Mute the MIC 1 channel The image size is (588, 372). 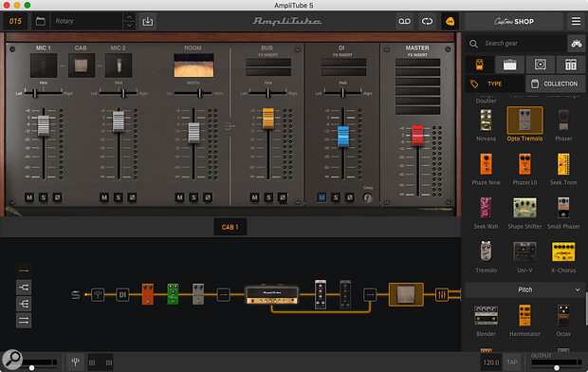tap(29, 197)
